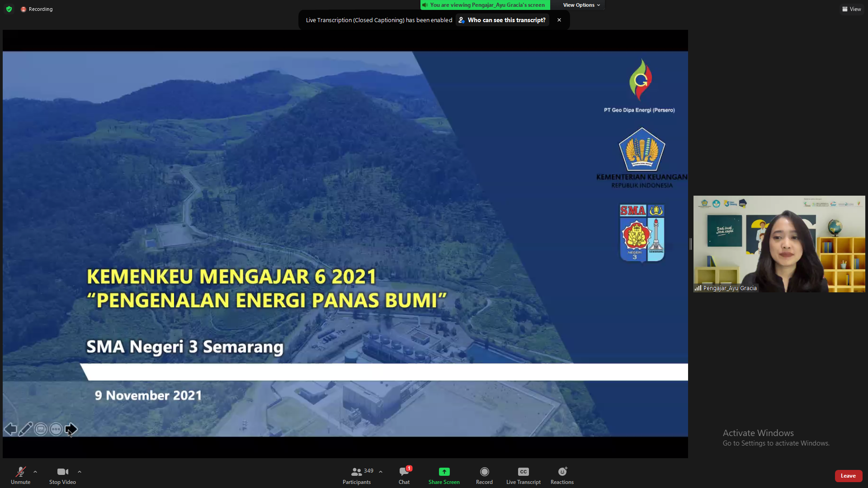Open the View Options dropdown
This screenshot has height=488, width=868.
(581, 5)
